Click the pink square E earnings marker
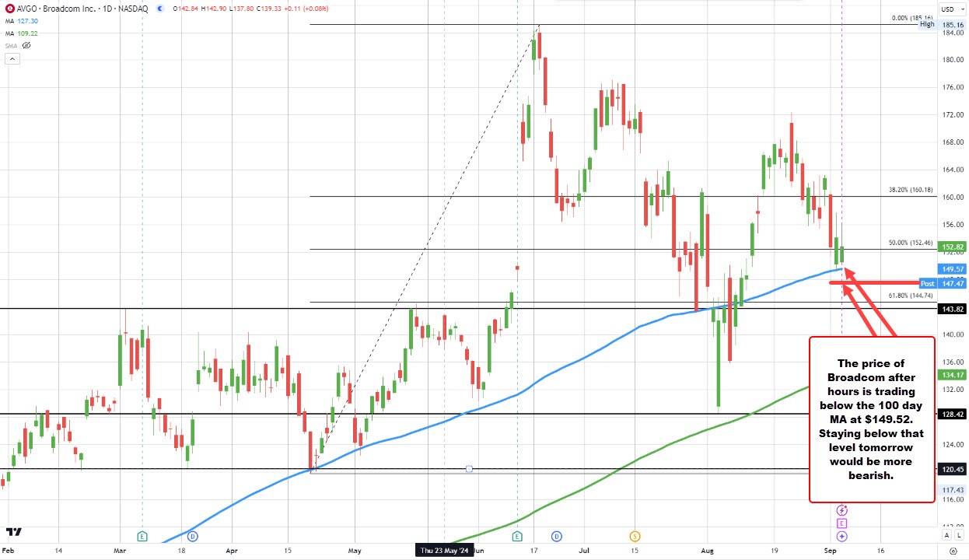This screenshot has width=969, height=560. [x=842, y=523]
